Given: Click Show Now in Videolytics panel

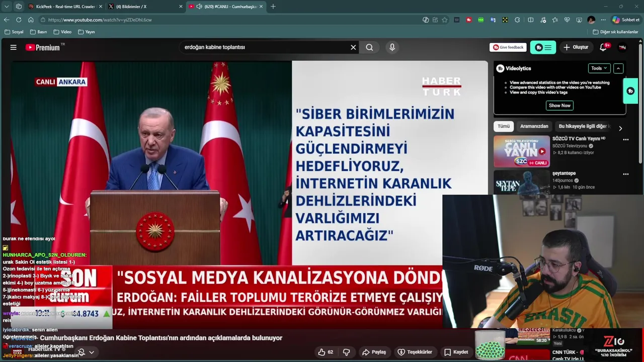Looking at the screenshot, I should (x=559, y=106).
